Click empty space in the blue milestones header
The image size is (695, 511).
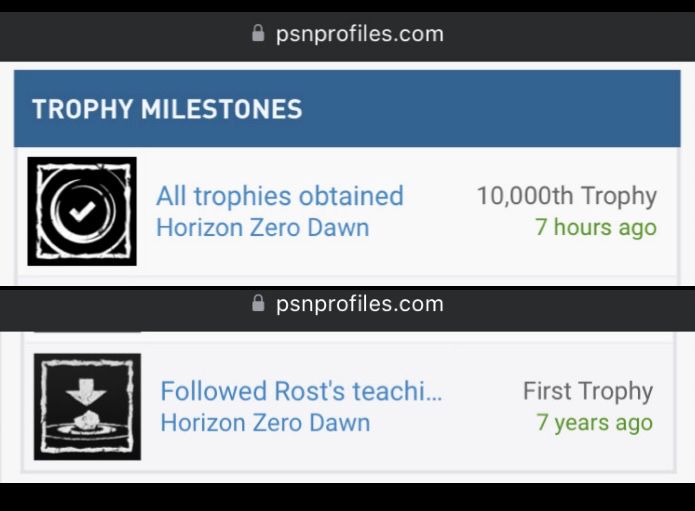500,109
